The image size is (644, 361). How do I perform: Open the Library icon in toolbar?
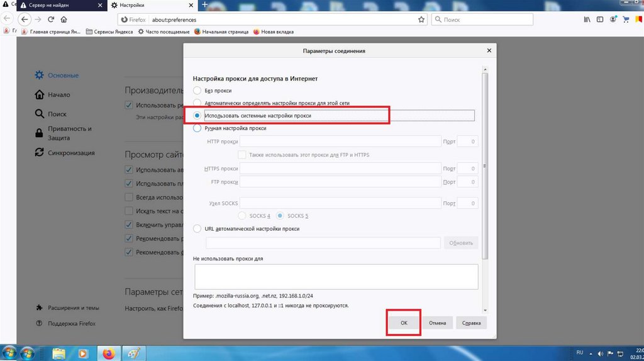pyautogui.click(x=587, y=19)
